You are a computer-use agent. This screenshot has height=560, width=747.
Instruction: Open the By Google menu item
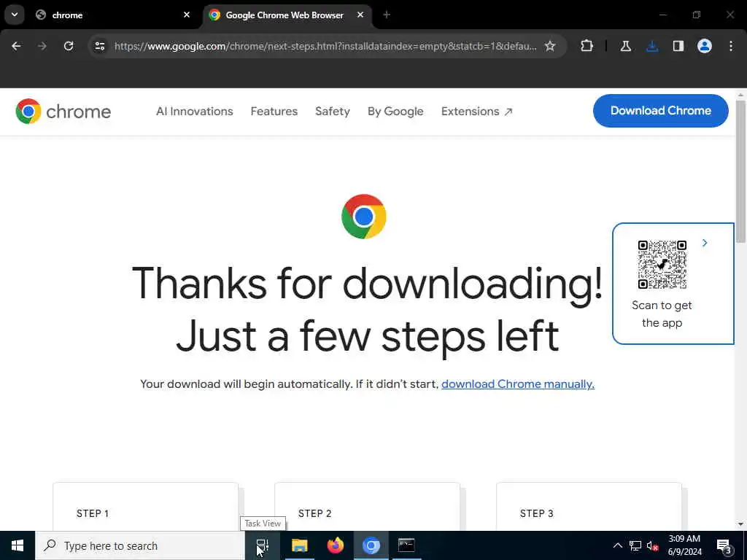point(395,112)
